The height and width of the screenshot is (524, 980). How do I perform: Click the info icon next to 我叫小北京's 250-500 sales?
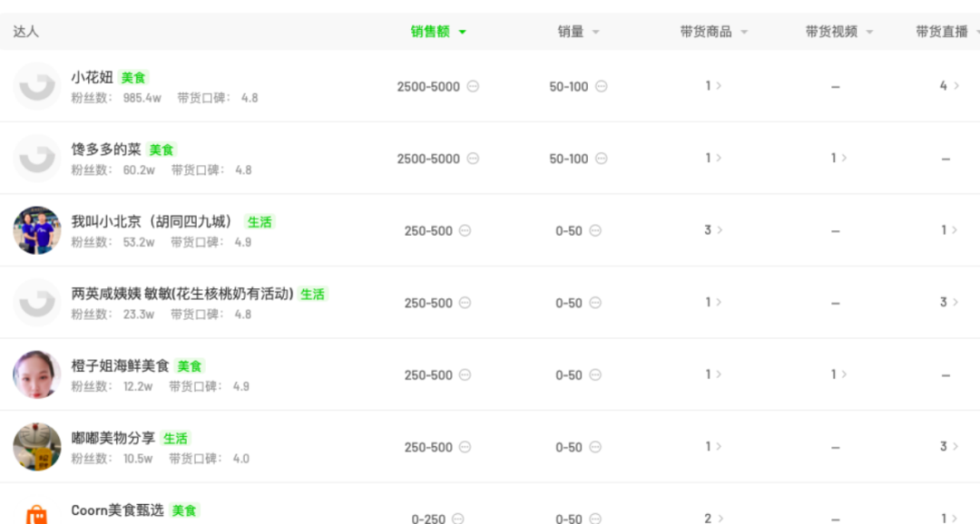[465, 231]
